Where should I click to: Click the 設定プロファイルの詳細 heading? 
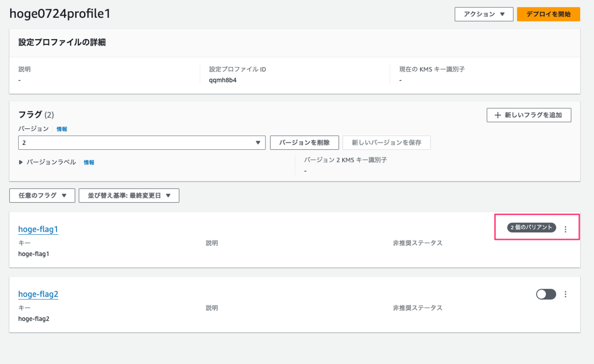click(62, 42)
